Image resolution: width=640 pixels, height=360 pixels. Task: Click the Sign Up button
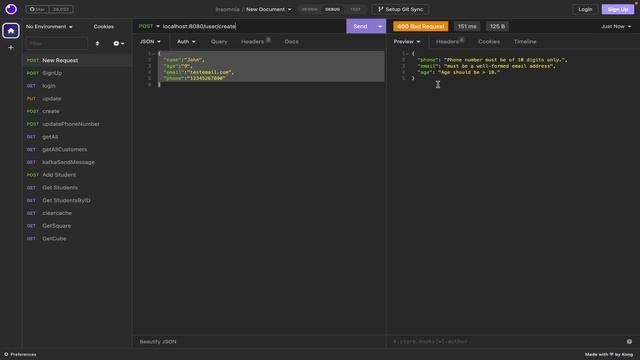coord(618,9)
